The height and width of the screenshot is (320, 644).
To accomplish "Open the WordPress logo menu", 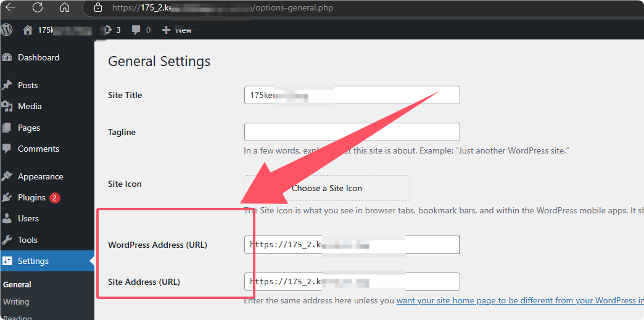I will pyautogui.click(x=7, y=30).
